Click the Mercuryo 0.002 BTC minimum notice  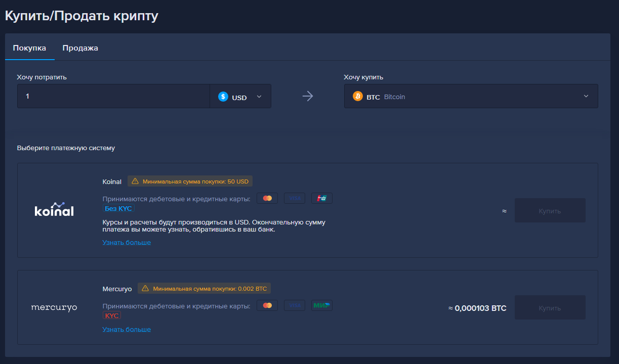click(204, 289)
